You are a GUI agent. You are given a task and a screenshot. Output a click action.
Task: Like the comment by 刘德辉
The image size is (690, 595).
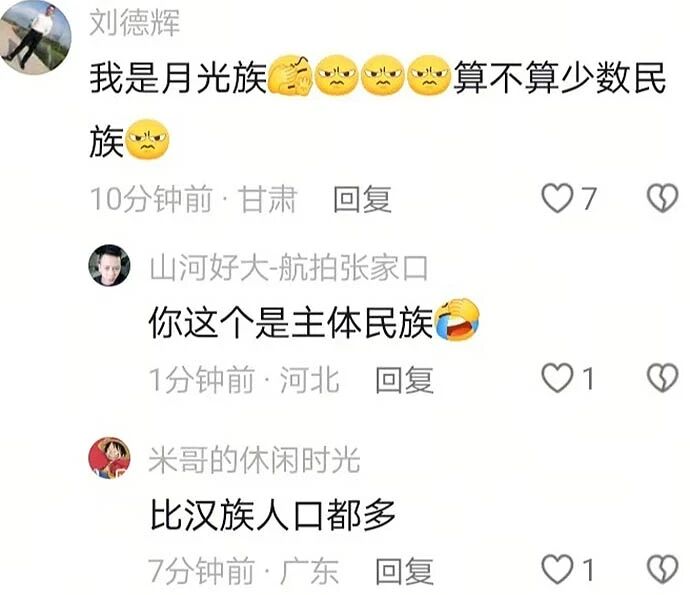pyautogui.click(x=558, y=198)
